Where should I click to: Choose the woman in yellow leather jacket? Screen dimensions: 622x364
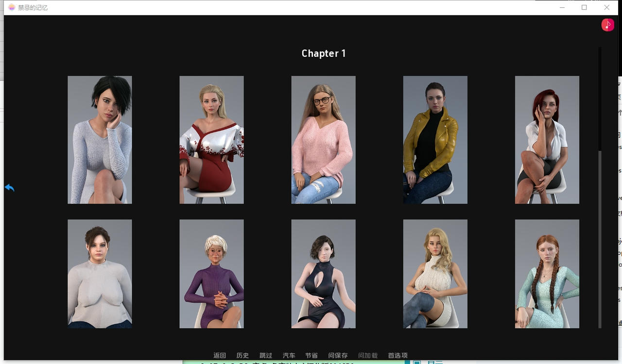click(x=435, y=140)
